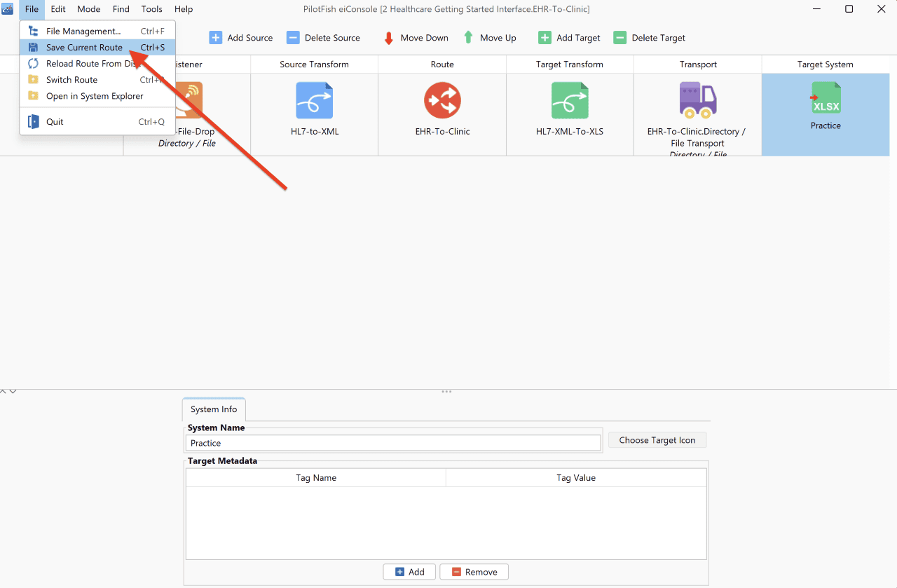Click the green Add Target plus icon
Screen dimensions: 897x588
(545, 38)
